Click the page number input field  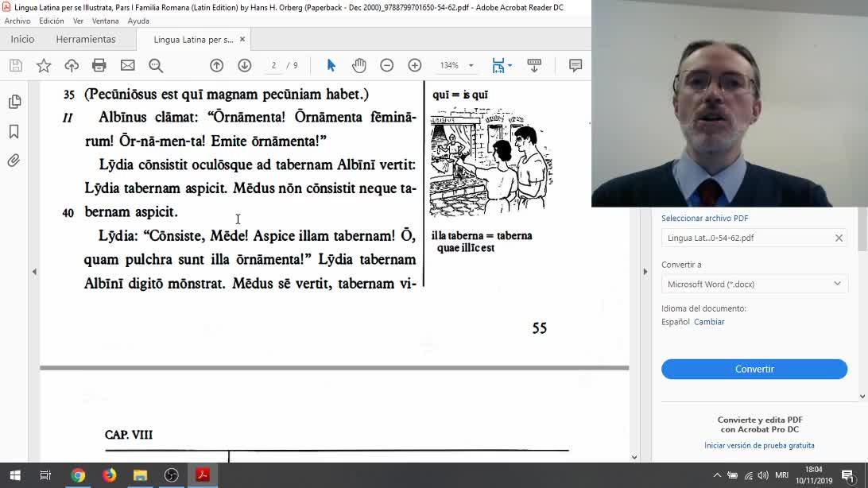click(273, 65)
